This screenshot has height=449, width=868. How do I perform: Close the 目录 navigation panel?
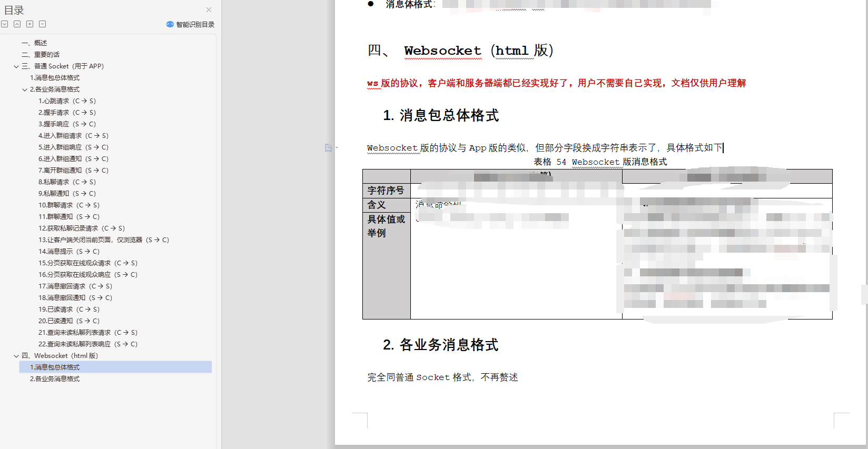click(209, 9)
